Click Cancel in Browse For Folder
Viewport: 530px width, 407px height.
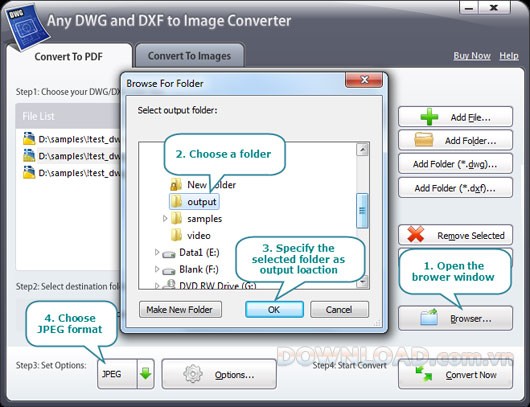(339, 309)
